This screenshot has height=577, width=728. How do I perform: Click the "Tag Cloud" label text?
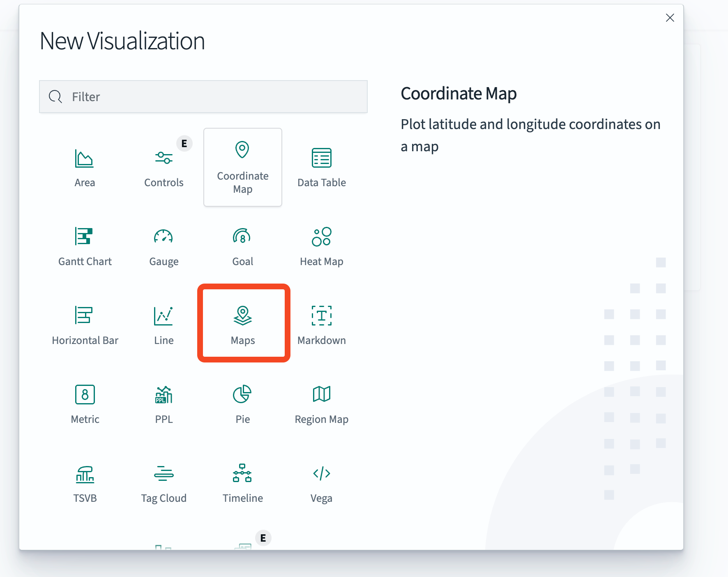click(164, 498)
